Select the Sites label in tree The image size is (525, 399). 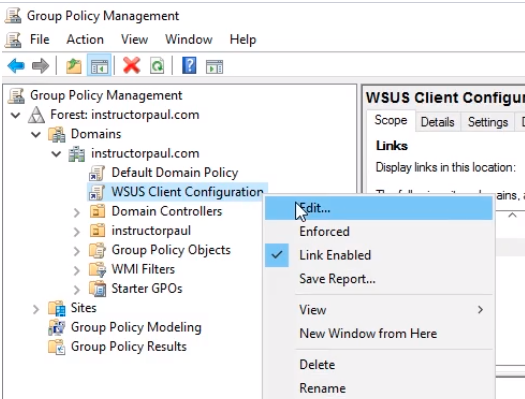(x=83, y=308)
